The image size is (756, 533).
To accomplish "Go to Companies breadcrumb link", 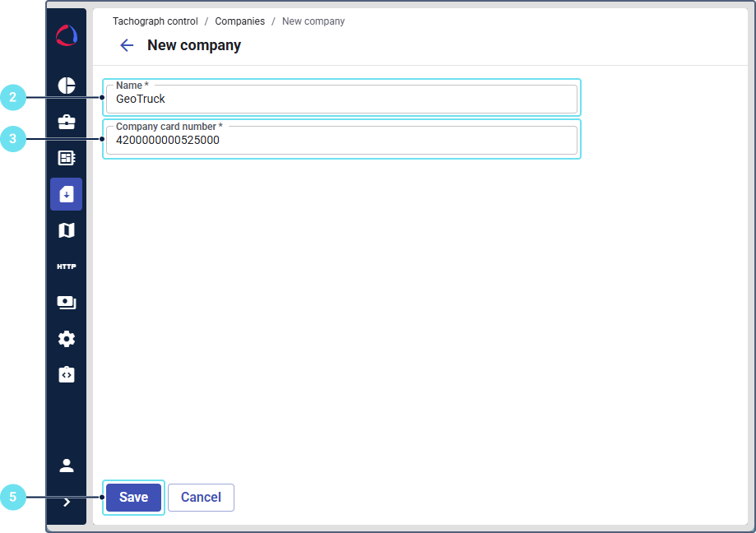I will coord(239,21).
